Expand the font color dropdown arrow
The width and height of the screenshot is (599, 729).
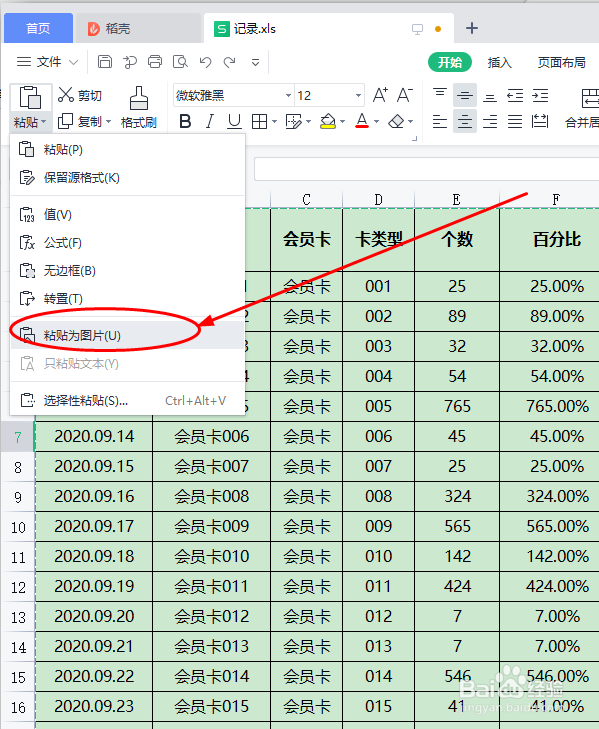(x=377, y=122)
